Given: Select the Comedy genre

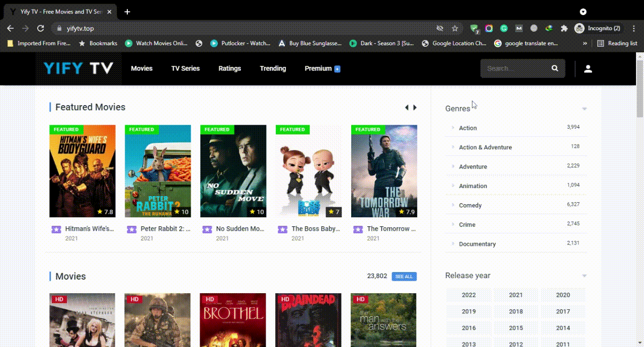Looking at the screenshot, I should [470, 205].
